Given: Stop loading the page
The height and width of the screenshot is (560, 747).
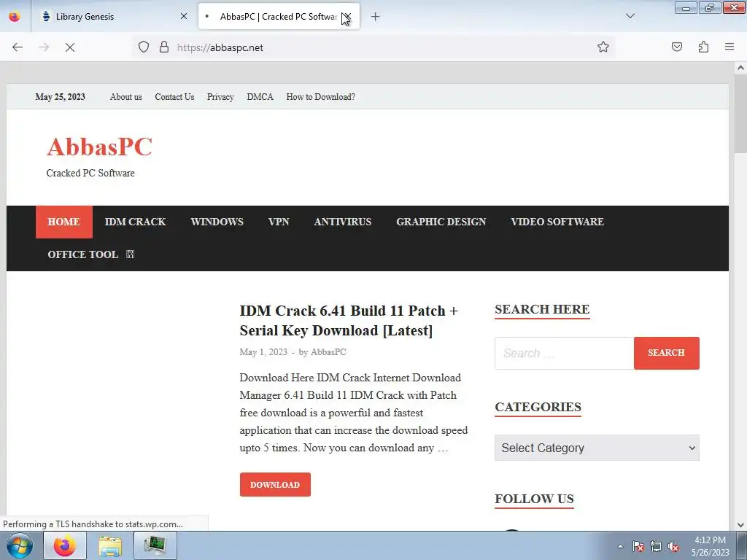Looking at the screenshot, I should coord(69,47).
